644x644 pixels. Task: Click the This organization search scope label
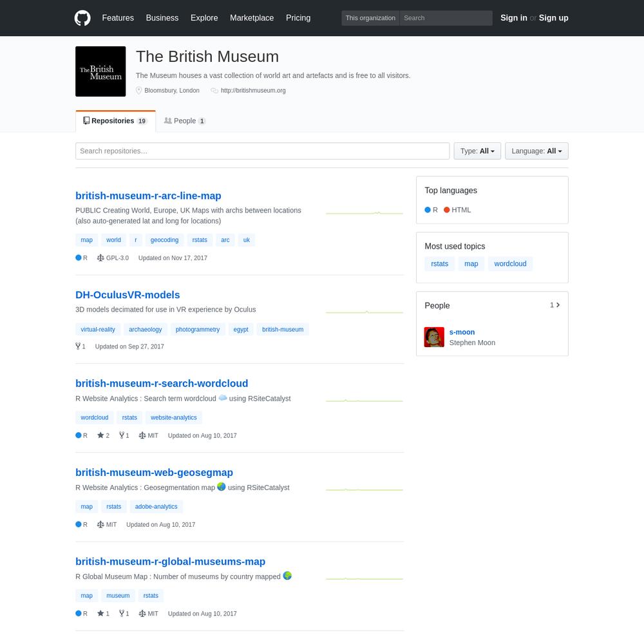point(370,18)
